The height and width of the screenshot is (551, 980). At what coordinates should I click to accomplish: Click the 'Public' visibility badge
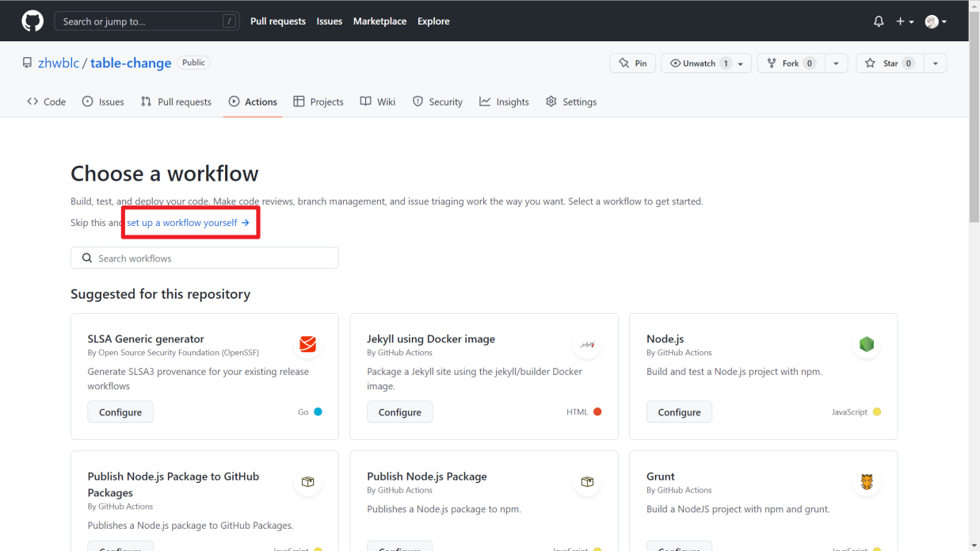click(x=193, y=63)
